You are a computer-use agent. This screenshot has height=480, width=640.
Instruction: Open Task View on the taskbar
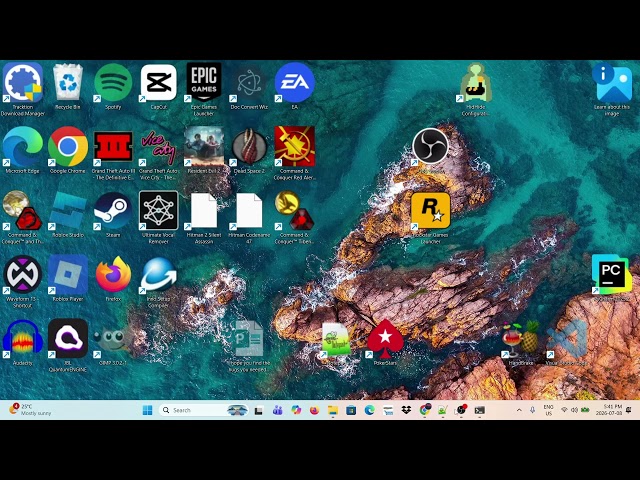(x=258, y=411)
